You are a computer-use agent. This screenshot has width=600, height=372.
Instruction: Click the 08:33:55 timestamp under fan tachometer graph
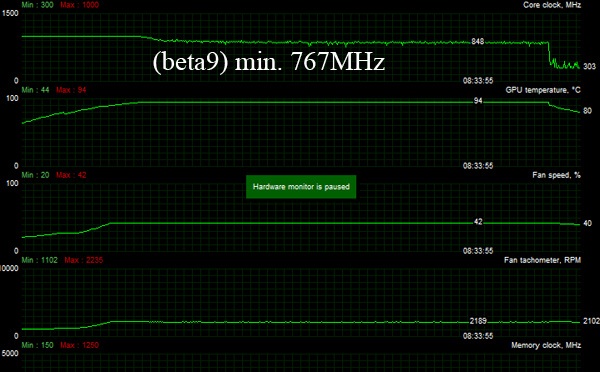[478, 336]
